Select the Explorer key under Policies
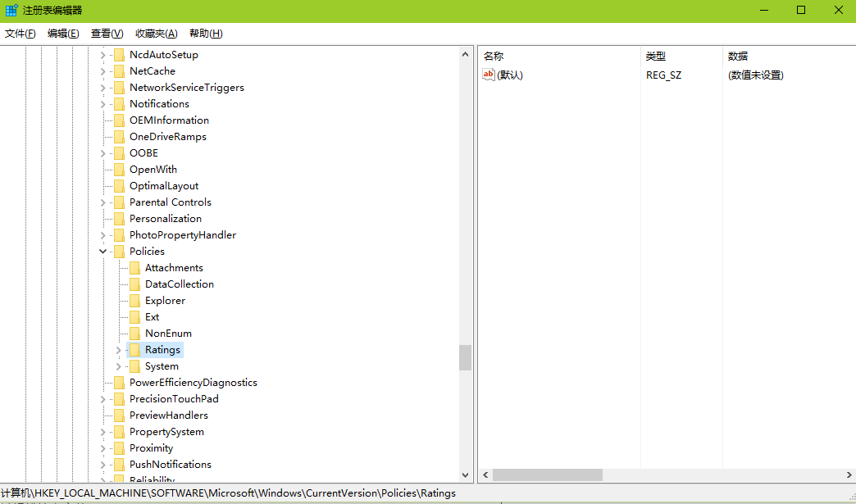The image size is (856, 504). coord(165,301)
